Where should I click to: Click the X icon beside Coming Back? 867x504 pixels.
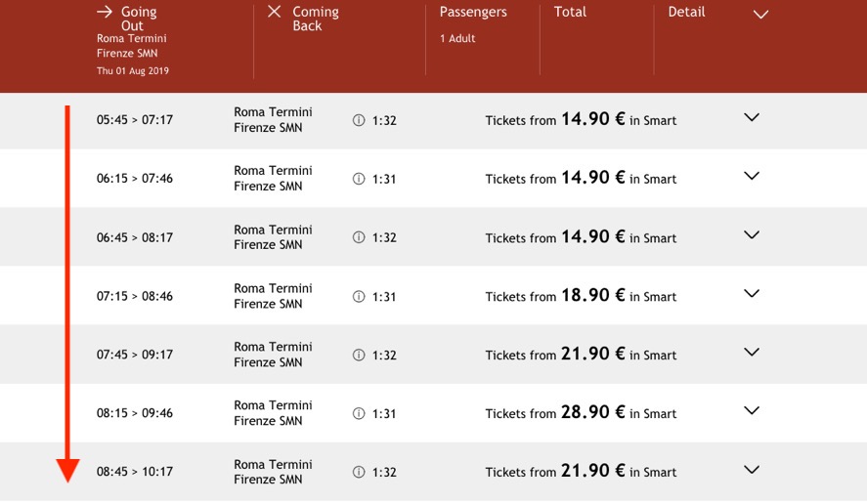(275, 12)
